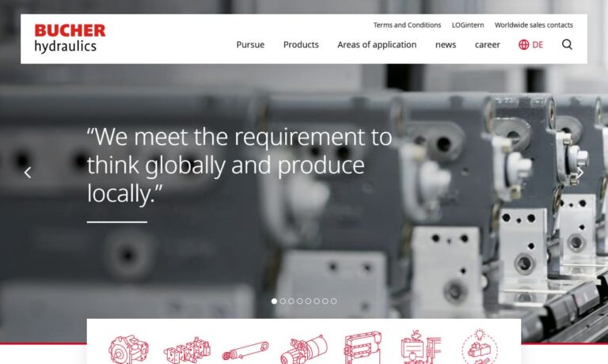Select the hydraulic pump product icon

(128, 350)
